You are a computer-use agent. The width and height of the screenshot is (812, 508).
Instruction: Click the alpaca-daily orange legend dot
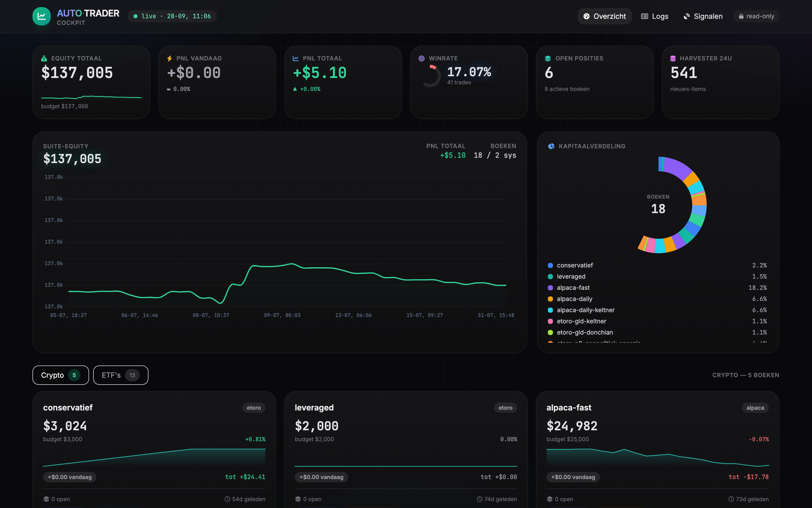[550, 299]
